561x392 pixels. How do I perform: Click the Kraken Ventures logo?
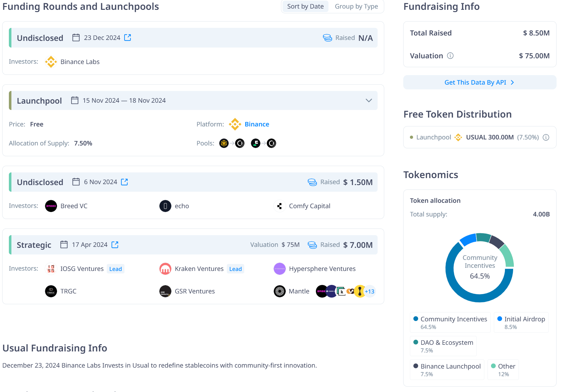pyautogui.click(x=165, y=269)
